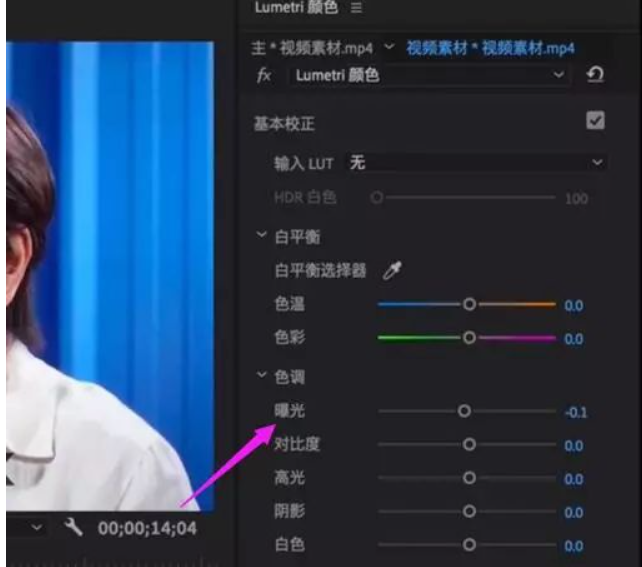The image size is (642, 567).
Task: Click the 输入 LUT label
Action: [x=303, y=164]
